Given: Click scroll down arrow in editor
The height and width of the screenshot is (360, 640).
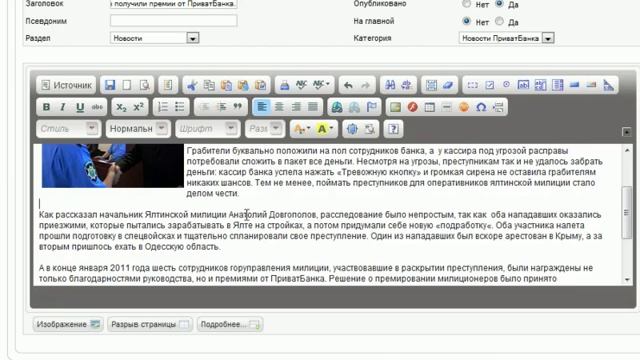Looking at the screenshot, I should tap(627, 280).
